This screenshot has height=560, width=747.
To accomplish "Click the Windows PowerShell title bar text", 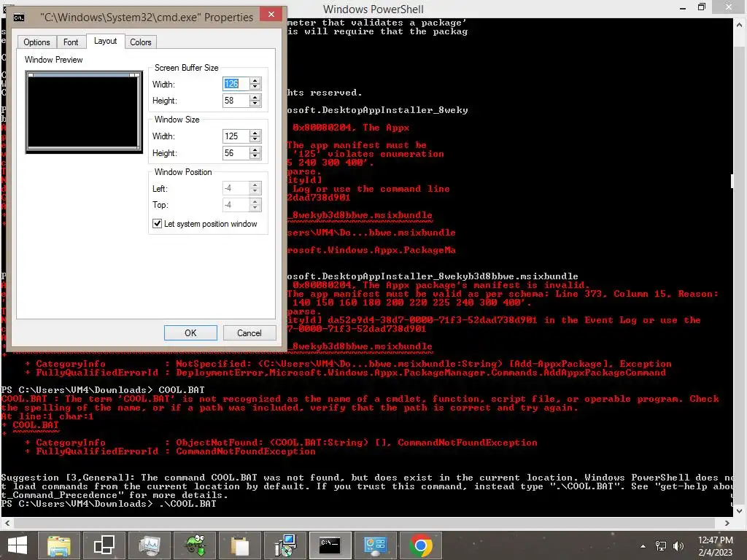I will pos(373,9).
